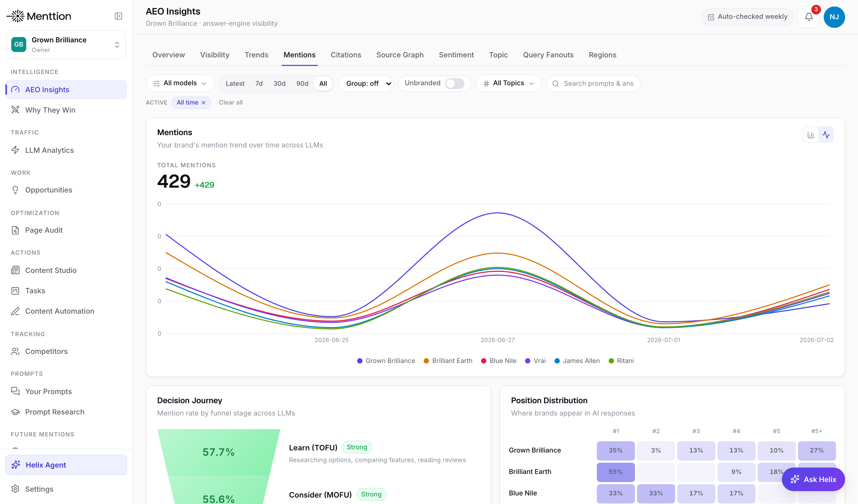Click Grown Brilliance 35% cell for #1
Screen dimensions: 858x504
616,451
